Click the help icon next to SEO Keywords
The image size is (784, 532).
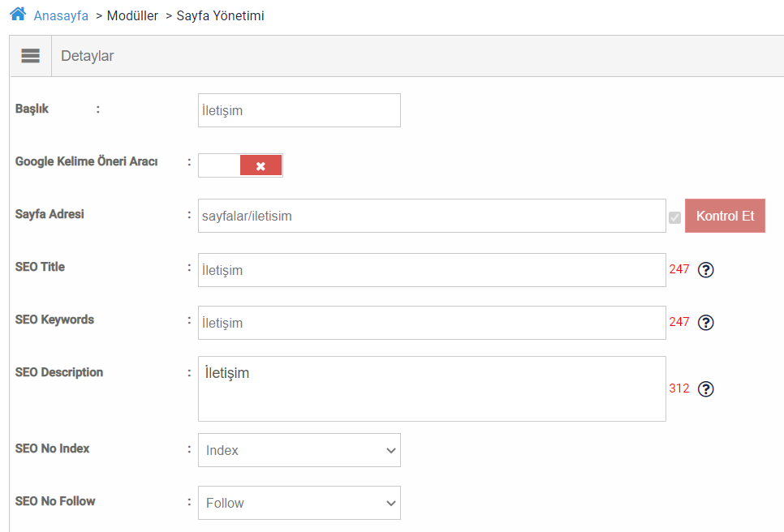[706, 323]
